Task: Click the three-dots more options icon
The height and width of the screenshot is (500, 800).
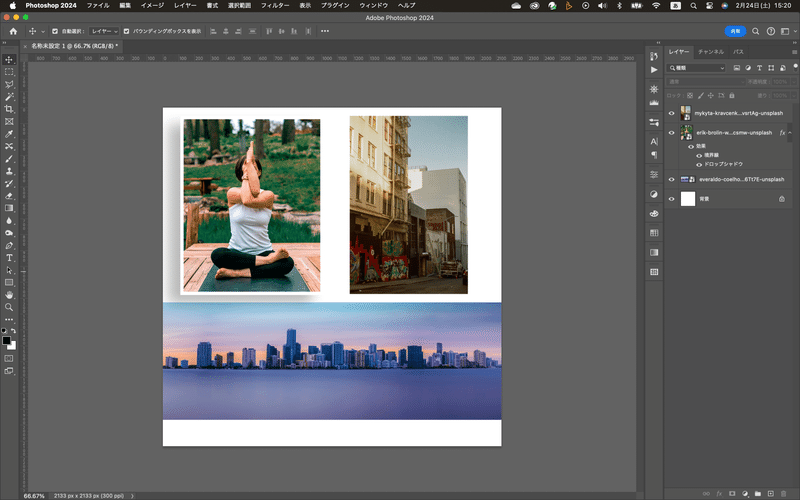Action: 325,31
